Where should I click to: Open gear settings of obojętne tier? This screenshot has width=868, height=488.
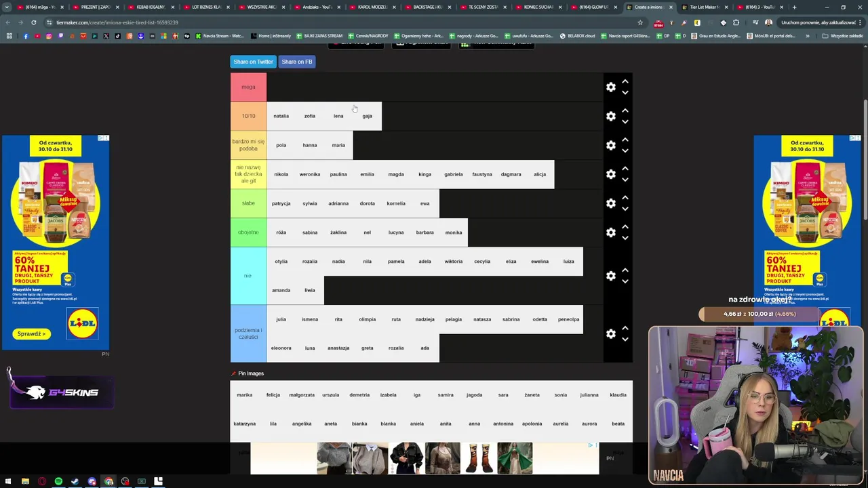(x=610, y=232)
